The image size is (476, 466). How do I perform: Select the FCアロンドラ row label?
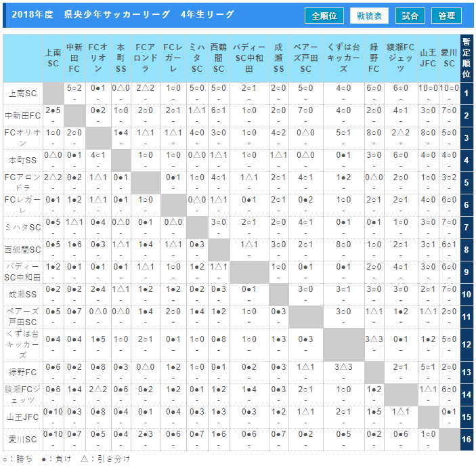23,183
